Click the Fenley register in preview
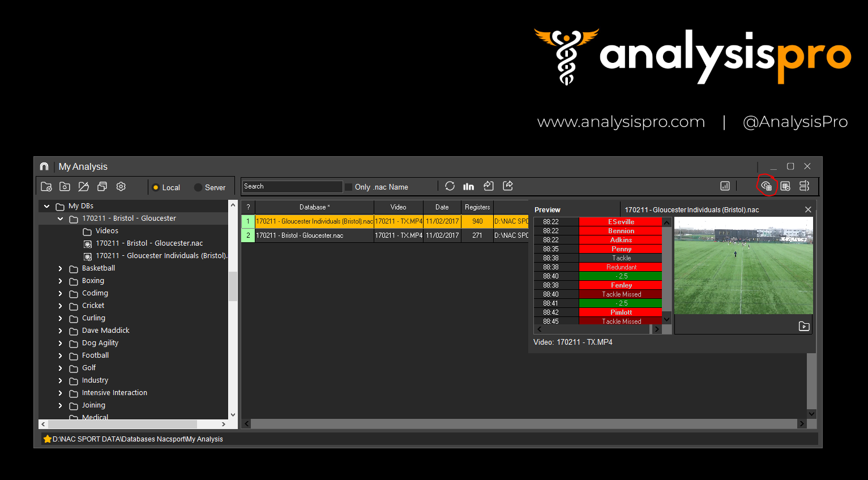The width and height of the screenshot is (868, 480). click(621, 285)
